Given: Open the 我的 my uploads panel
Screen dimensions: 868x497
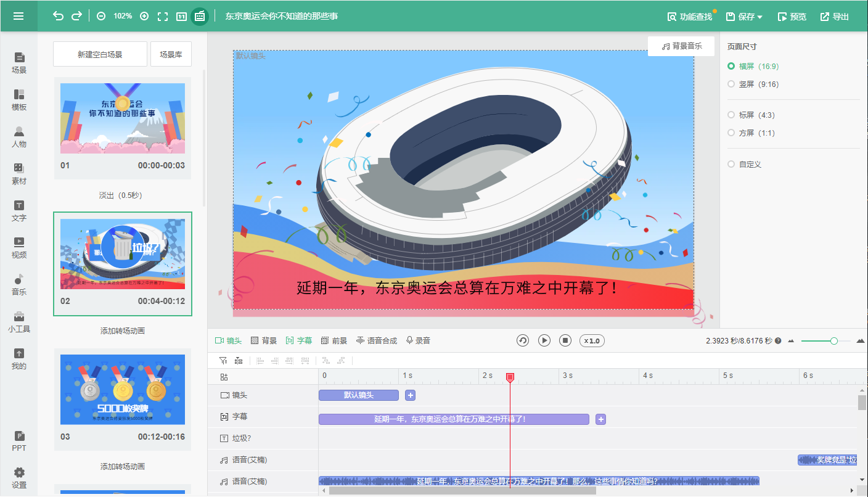Looking at the screenshot, I should [x=19, y=359].
